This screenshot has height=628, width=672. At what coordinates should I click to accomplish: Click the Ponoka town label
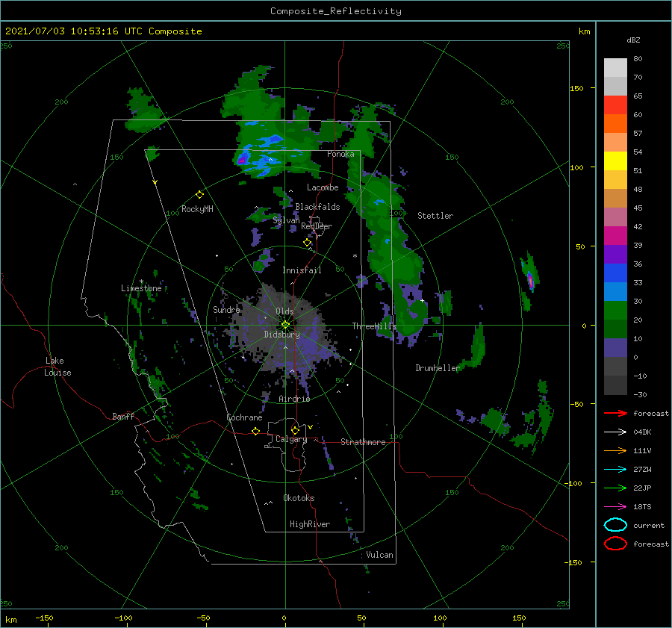pos(340,154)
